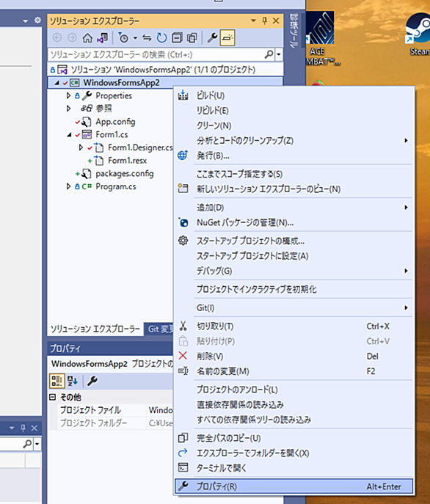Screen dimensions: 430x504
Task: Toggle the Preview Selected Items button
Action: pos(227,38)
